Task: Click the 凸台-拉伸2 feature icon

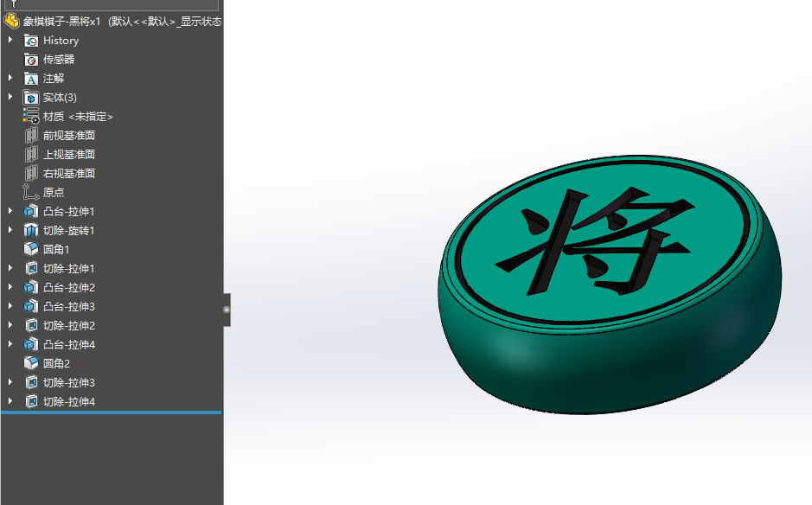Action: point(31,287)
